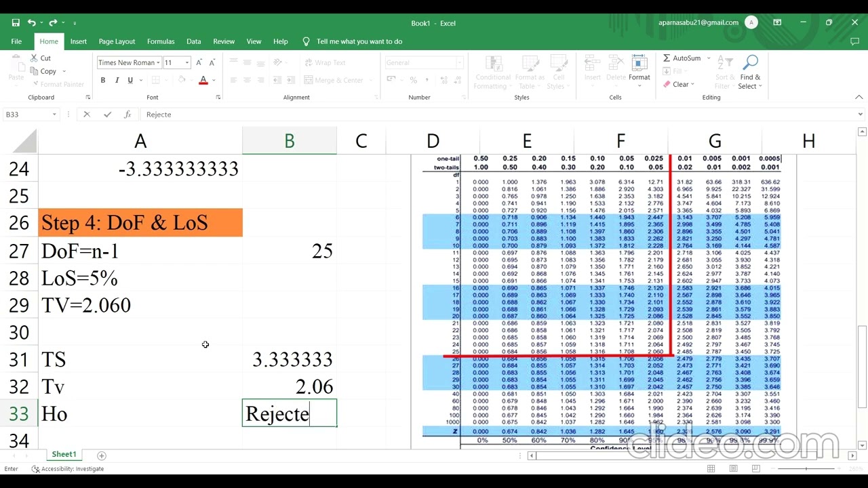The width and height of the screenshot is (868, 488).
Task: Open Cell Styles gallery
Action: coord(558,72)
